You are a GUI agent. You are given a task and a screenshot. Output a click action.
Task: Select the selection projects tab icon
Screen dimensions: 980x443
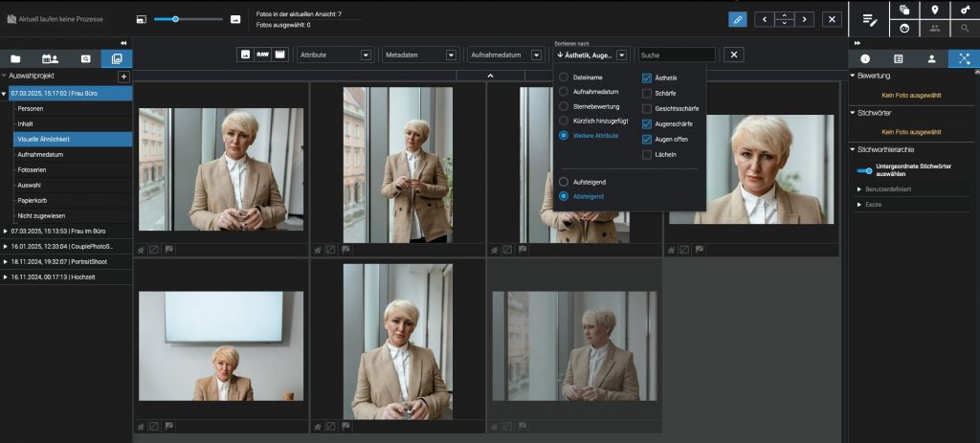[x=116, y=58]
